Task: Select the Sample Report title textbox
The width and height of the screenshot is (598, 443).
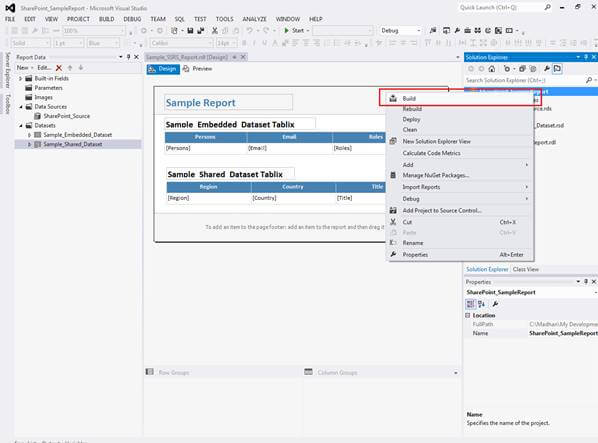Action: [228, 103]
